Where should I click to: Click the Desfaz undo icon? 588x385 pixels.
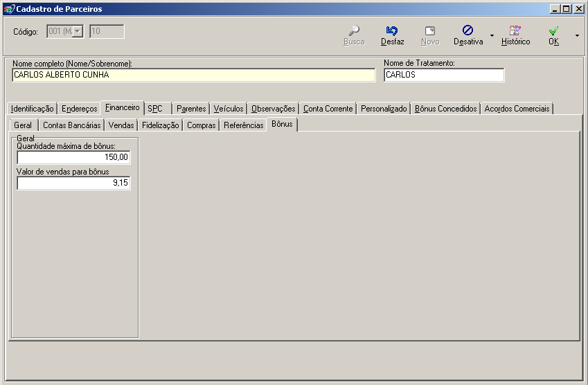392,30
